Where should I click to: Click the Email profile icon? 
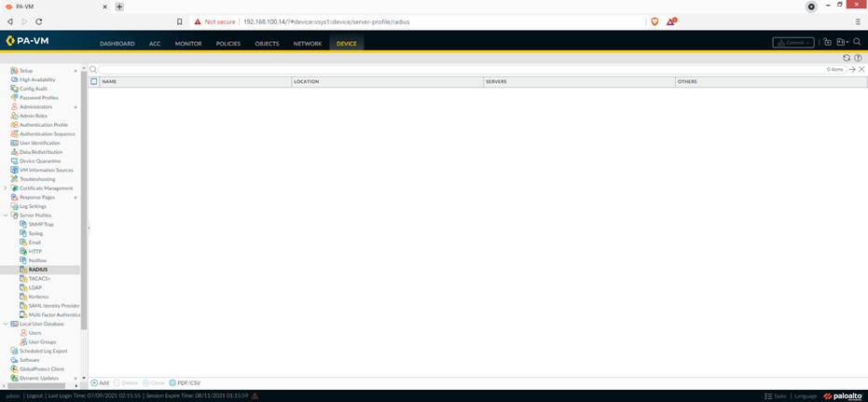click(x=24, y=243)
